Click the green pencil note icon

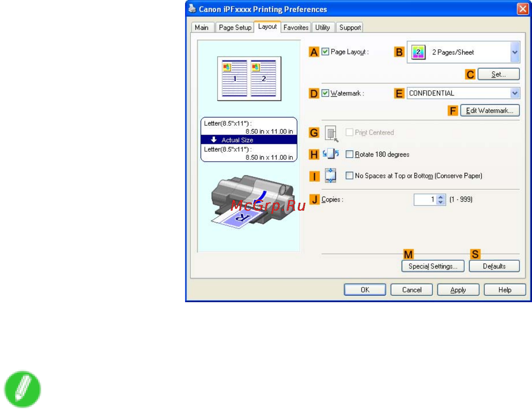click(x=22, y=389)
